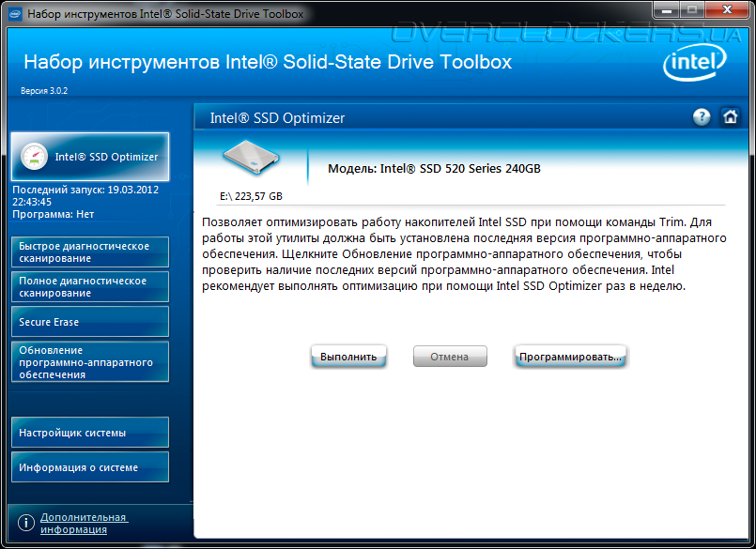This screenshot has height=549, width=756.
Task: Click the Intel icon in title bar
Action: (x=15, y=13)
